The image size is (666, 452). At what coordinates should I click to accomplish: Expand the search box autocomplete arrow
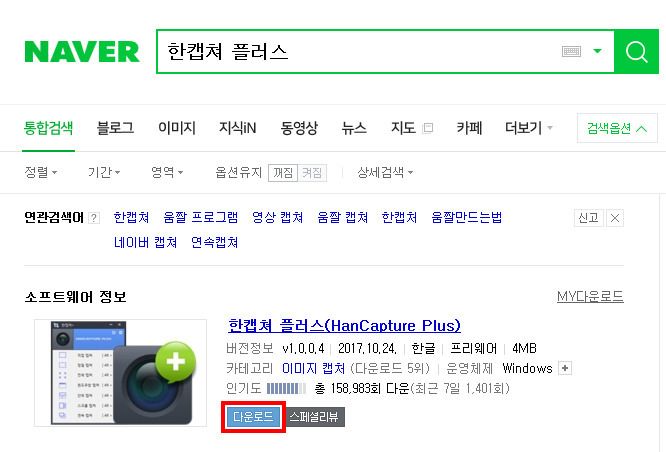[597, 51]
